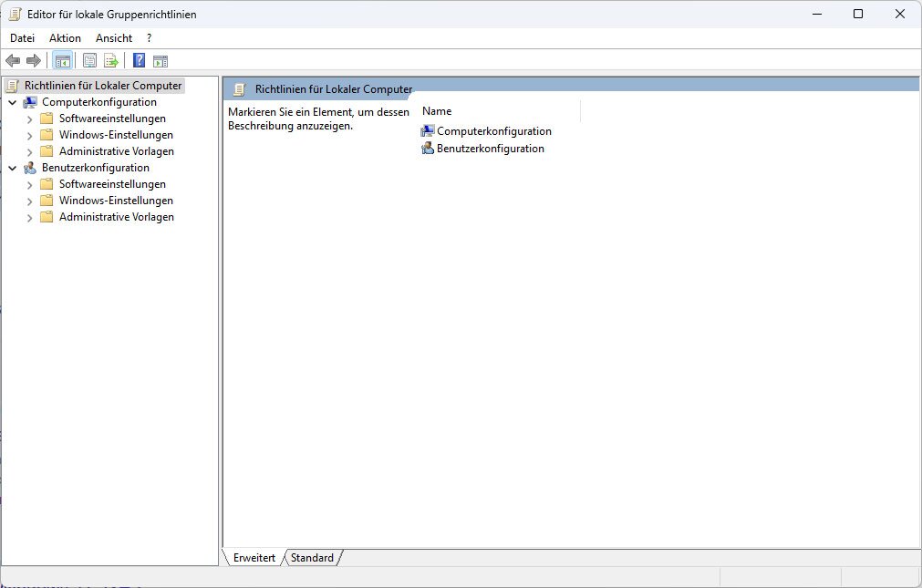This screenshot has width=922, height=588.
Task: Click the Export List toolbar icon
Action: [x=111, y=61]
